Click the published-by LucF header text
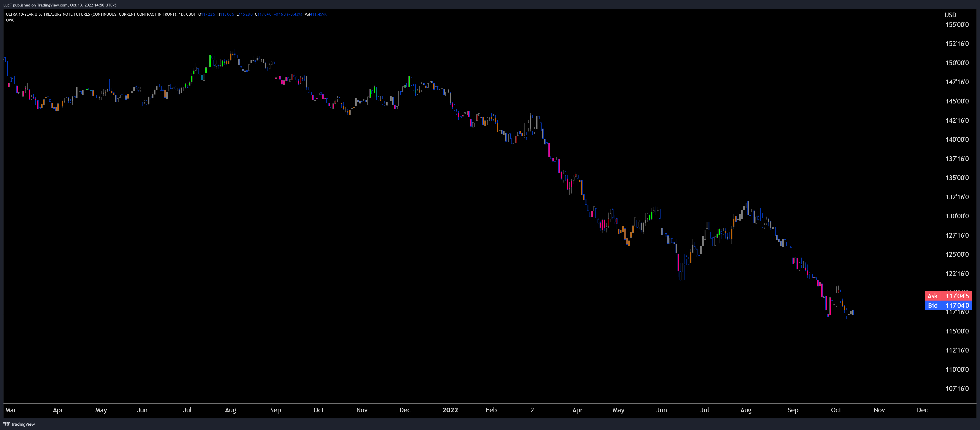This screenshot has width=980, height=430. [x=60, y=5]
